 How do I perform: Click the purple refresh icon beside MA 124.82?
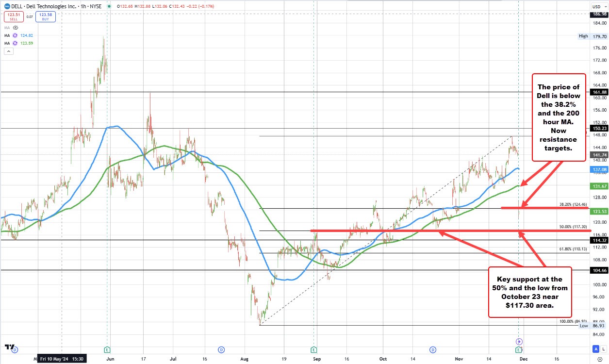tap(15, 35)
